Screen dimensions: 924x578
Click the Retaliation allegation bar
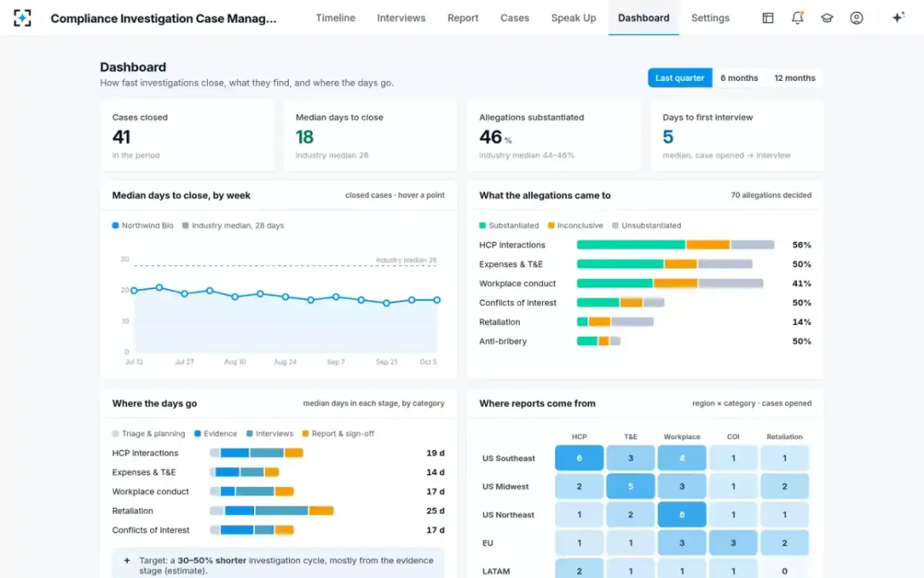(x=615, y=322)
